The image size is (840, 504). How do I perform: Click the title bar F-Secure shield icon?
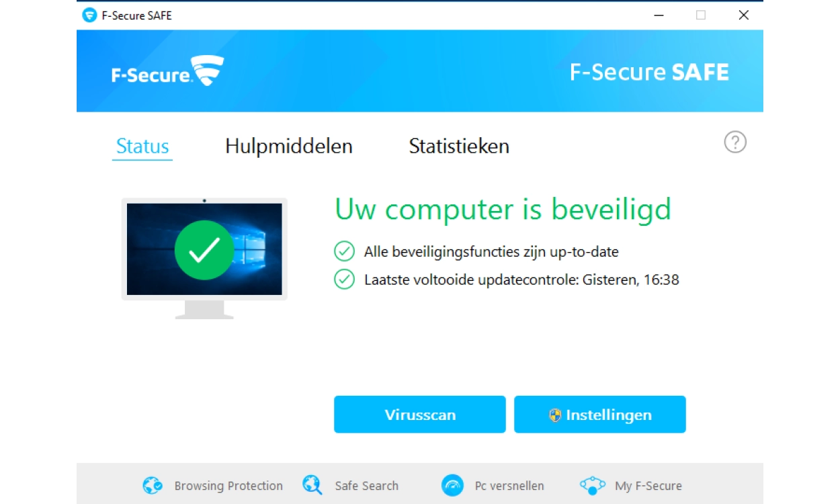89,15
